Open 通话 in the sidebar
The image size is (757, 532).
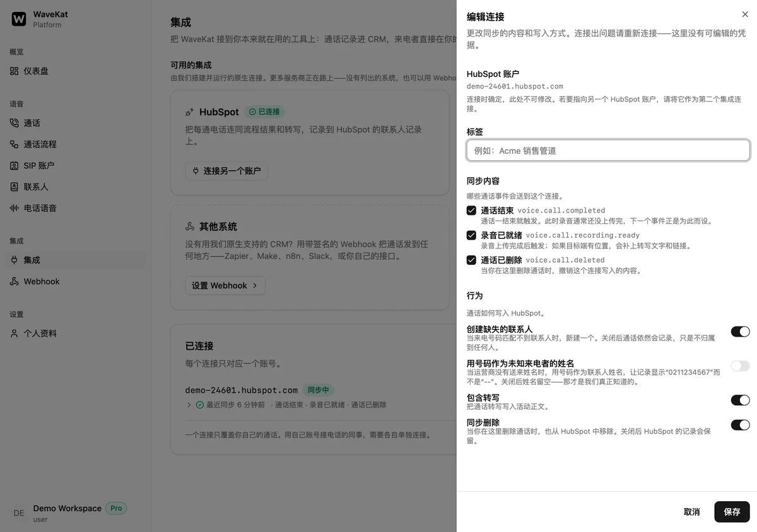pyautogui.click(x=76, y=123)
